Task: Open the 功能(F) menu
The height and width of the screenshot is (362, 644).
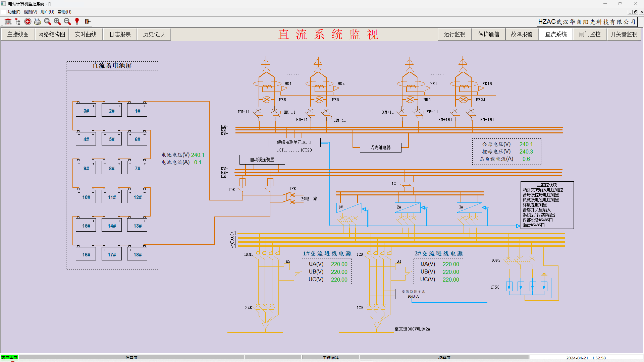Action: point(14,12)
